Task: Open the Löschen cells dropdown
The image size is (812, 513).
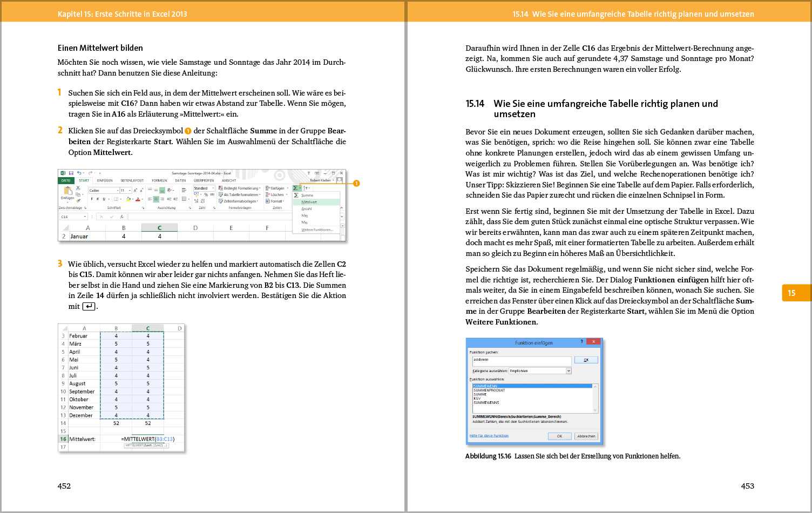Action: tap(276, 195)
